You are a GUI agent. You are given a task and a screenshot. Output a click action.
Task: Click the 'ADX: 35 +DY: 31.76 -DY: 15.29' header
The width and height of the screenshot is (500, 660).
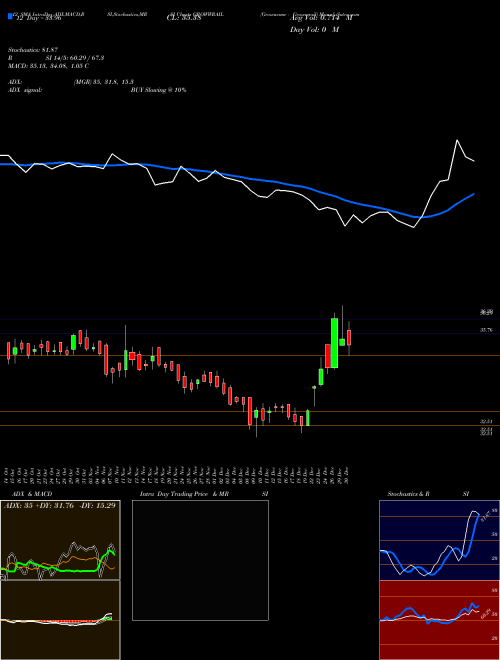tap(59, 506)
